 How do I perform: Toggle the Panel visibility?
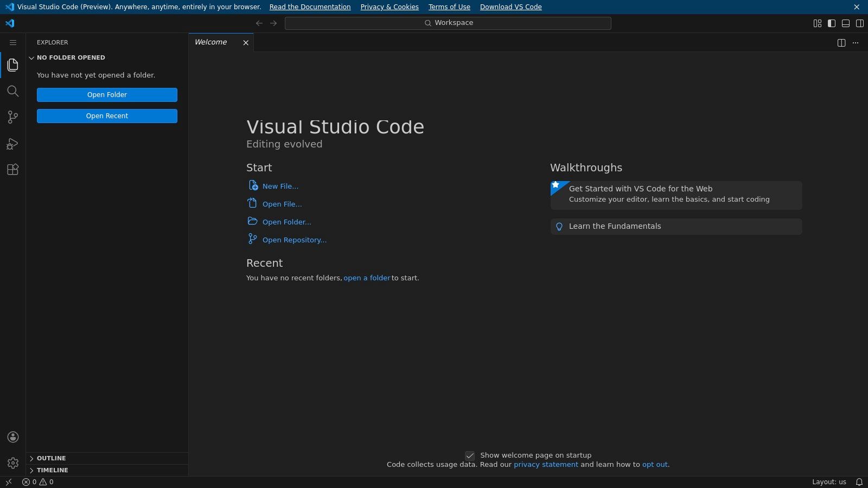pyautogui.click(x=845, y=23)
